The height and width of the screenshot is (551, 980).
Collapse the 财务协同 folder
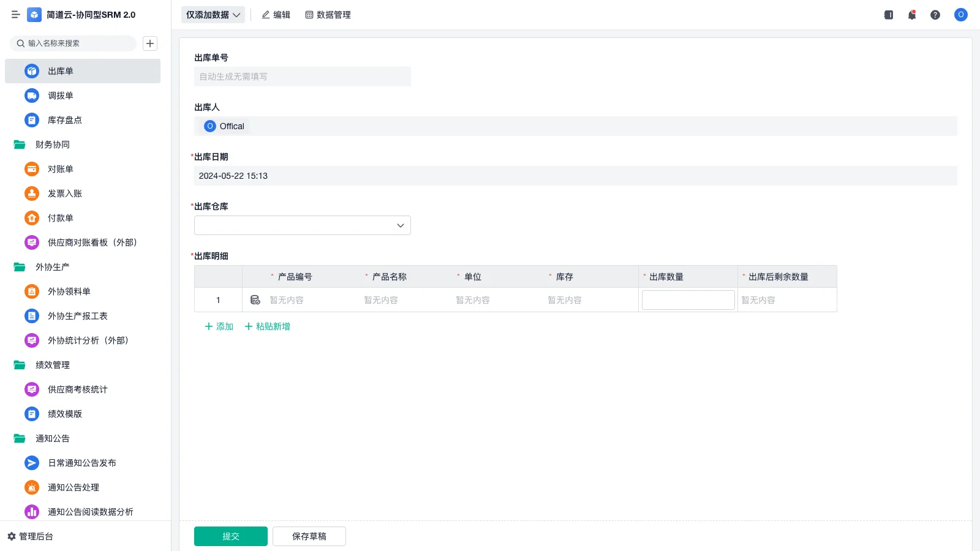click(20, 144)
